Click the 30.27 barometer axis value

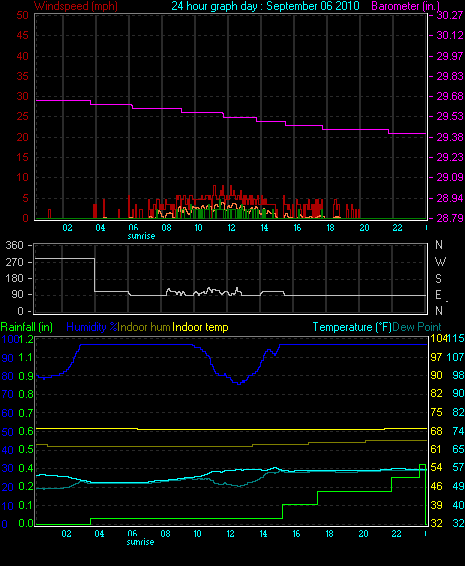[450, 15]
